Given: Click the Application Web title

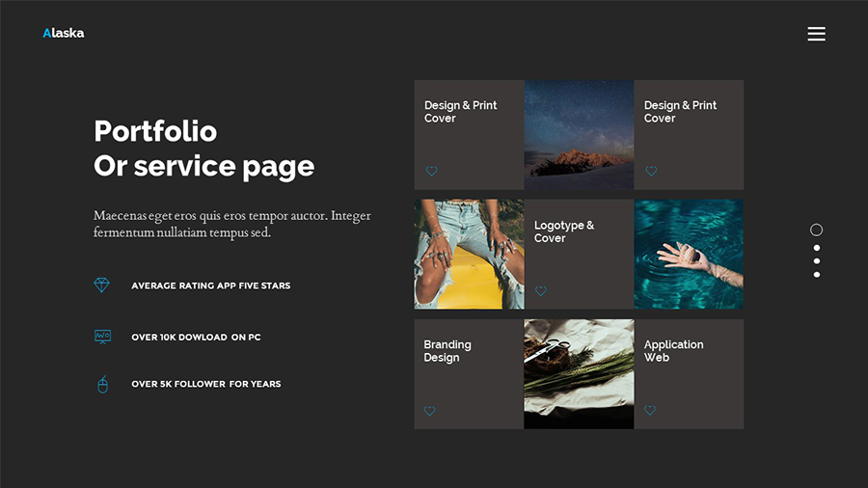Looking at the screenshot, I should 673,351.
